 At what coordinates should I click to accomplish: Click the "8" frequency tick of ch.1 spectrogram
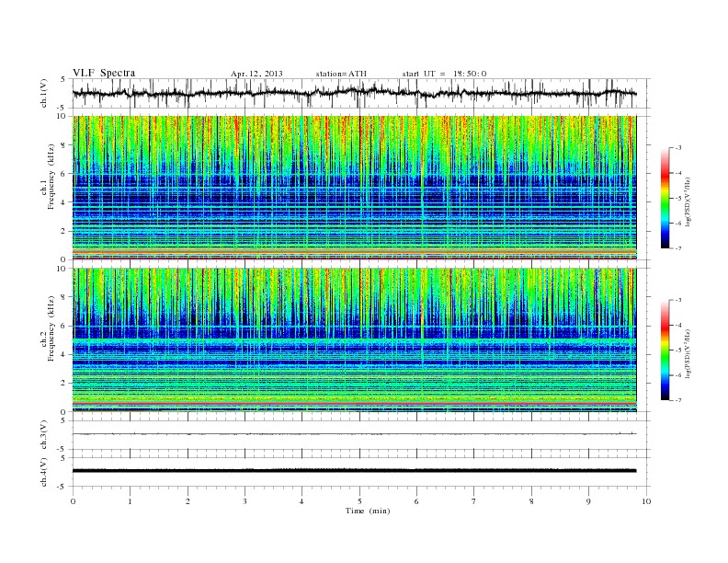[x=63, y=145]
